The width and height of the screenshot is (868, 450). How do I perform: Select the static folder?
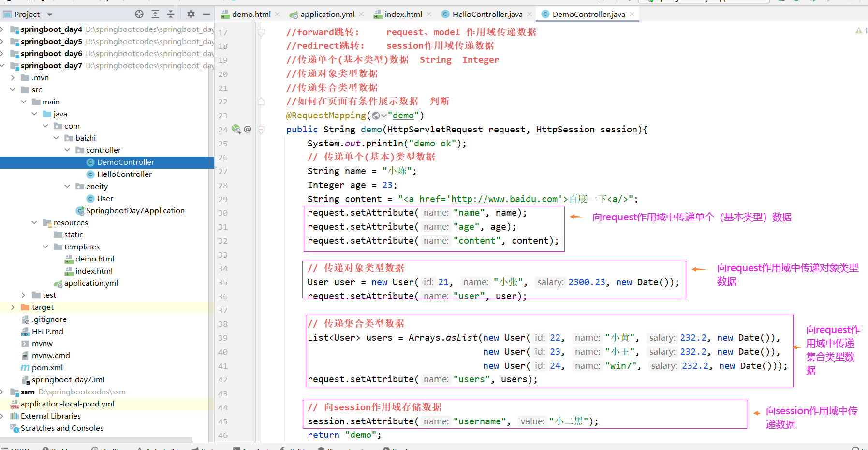(74, 235)
